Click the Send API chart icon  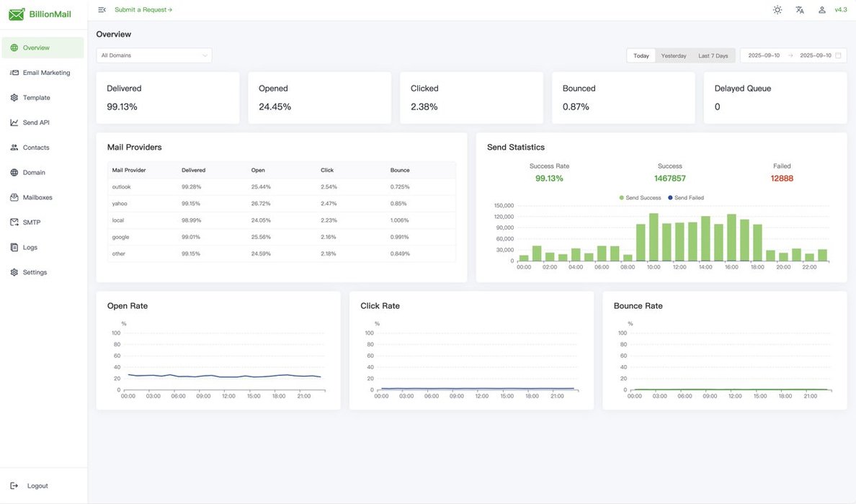(x=14, y=122)
